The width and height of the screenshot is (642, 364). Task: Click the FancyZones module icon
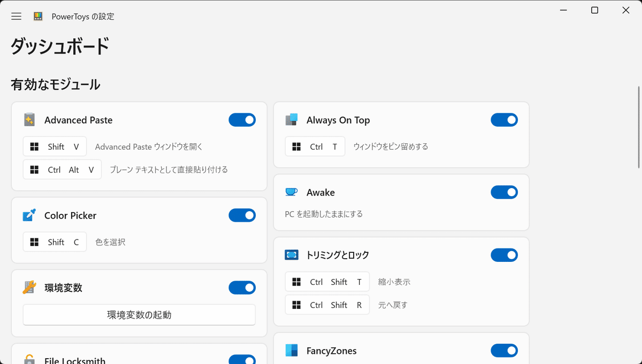point(291,350)
